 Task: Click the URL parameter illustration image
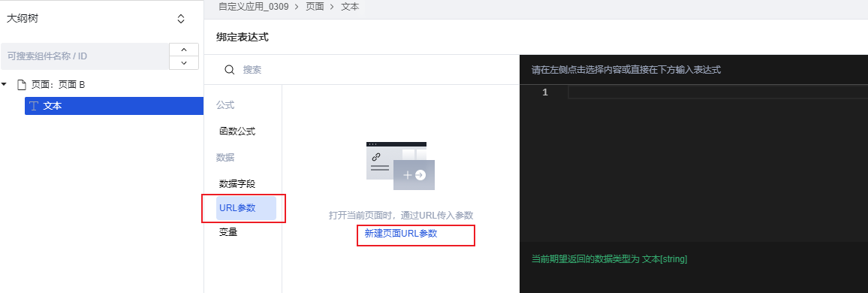tap(401, 165)
